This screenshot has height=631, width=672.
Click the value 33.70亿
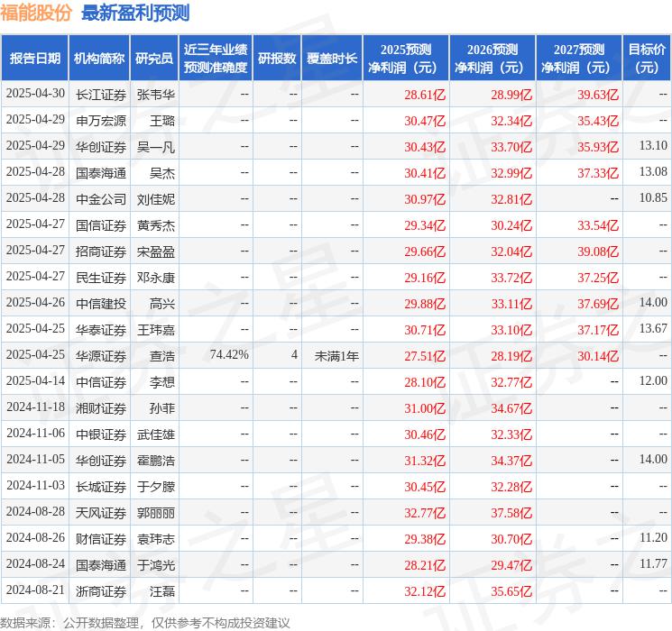(x=511, y=147)
